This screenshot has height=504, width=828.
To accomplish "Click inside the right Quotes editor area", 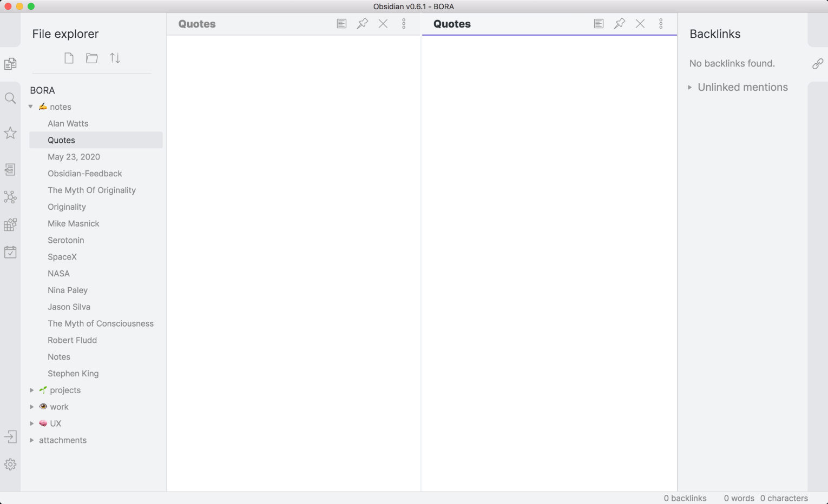I will click(x=549, y=263).
